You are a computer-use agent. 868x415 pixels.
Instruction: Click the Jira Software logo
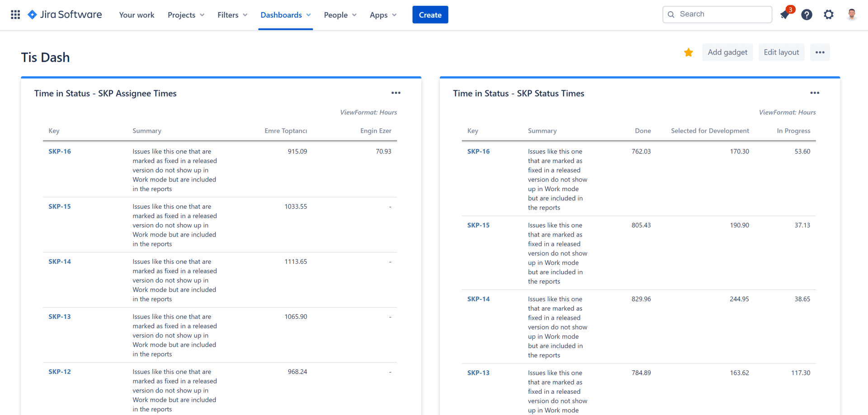[x=65, y=15]
